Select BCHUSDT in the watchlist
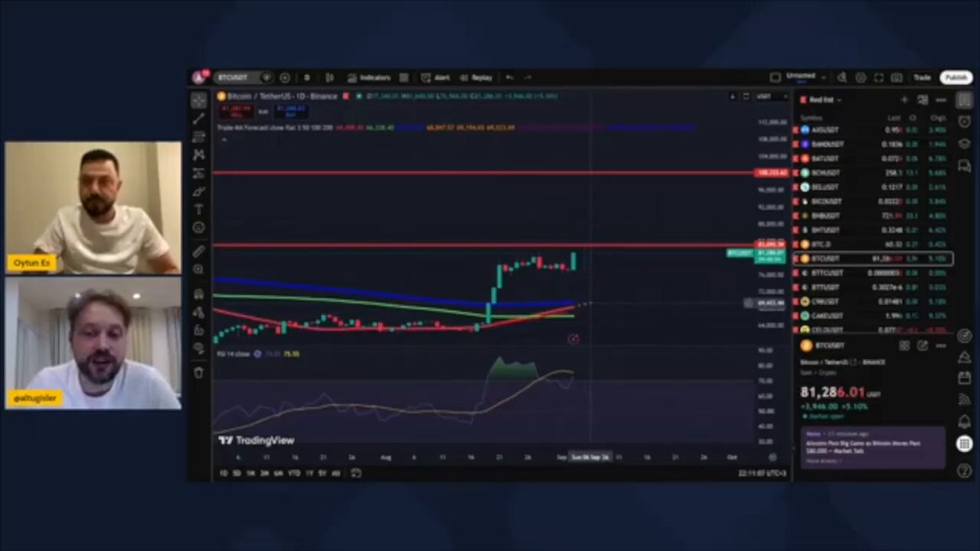980x551 pixels. tap(873, 173)
